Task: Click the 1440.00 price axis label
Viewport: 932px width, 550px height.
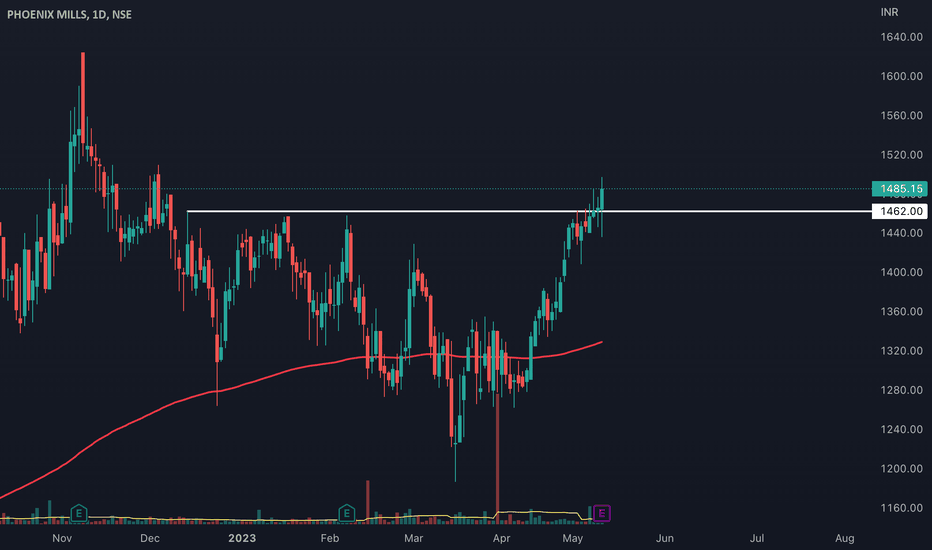Action: click(901, 233)
